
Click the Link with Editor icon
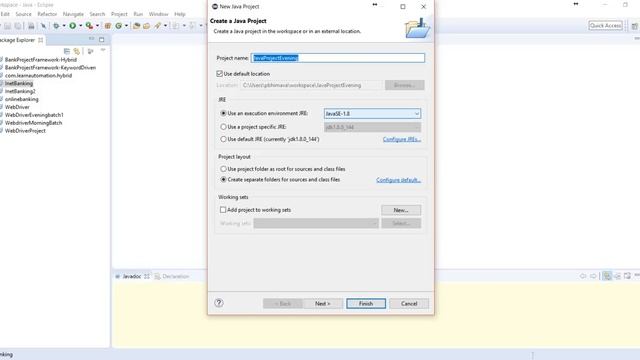[x=77, y=51]
